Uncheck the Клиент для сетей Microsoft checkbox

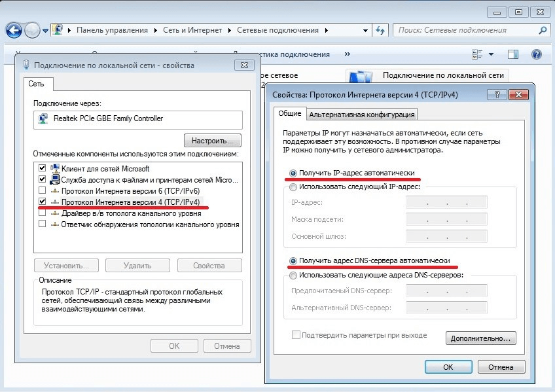[x=43, y=168]
